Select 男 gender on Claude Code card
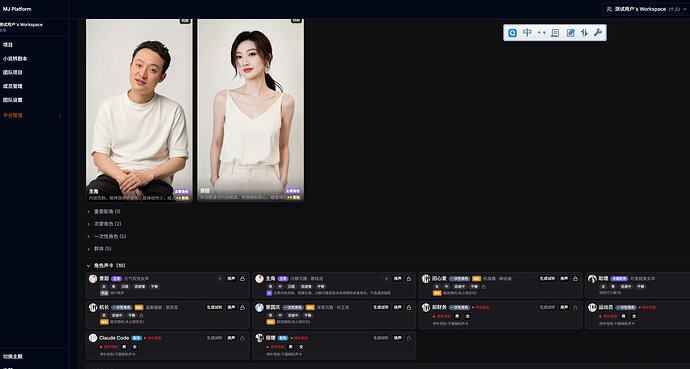This screenshot has width=690, height=369. coord(124,347)
